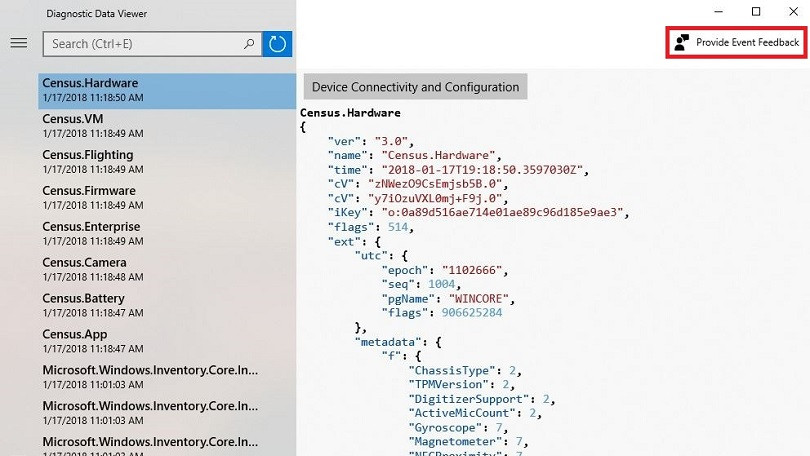Select the Census.Firmware event
This screenshot has height=456, width=810.
pyautogui.click(x=167, y=198)
